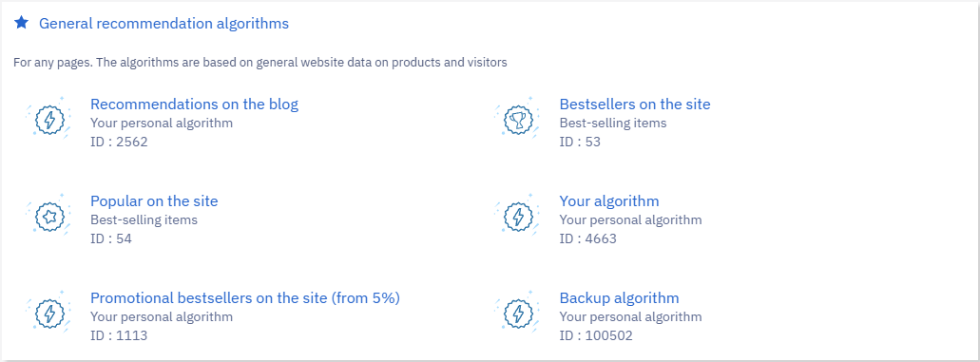The height and width of the screenshot is (362, 980).
Task: Open the Your algorithm link
Action: (x=609, y=201)
